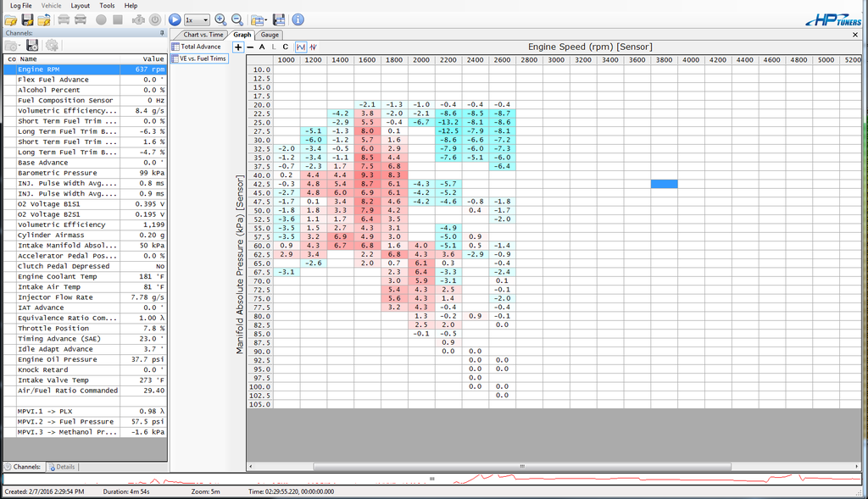Save the current log file
The image size is (868, 499).
click(x=30, y=19)
